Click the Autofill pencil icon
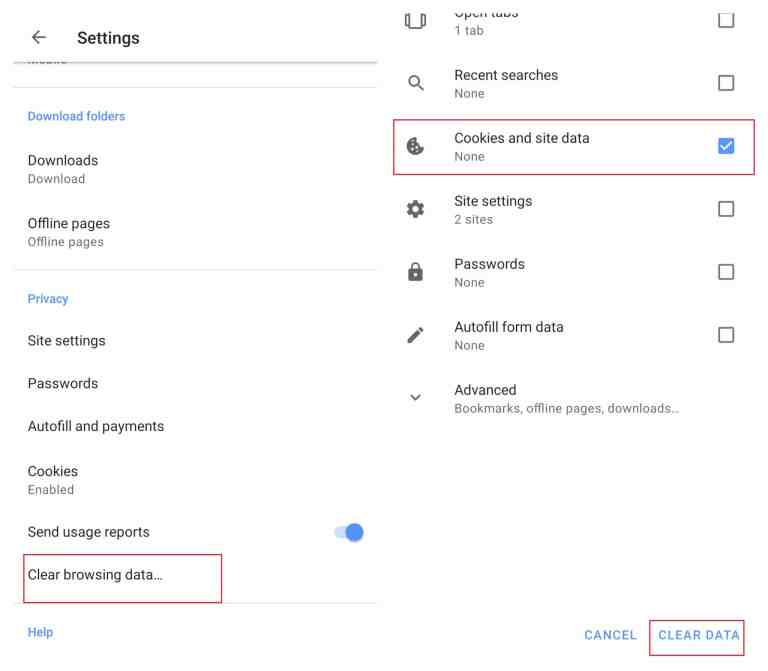 [x=416, y=335]
